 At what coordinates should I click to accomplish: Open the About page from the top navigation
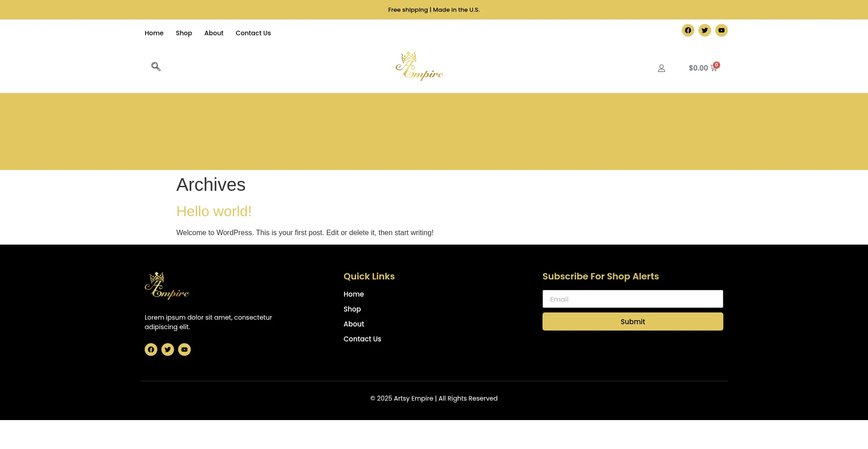pyautogui.click(x=213, y=33)
